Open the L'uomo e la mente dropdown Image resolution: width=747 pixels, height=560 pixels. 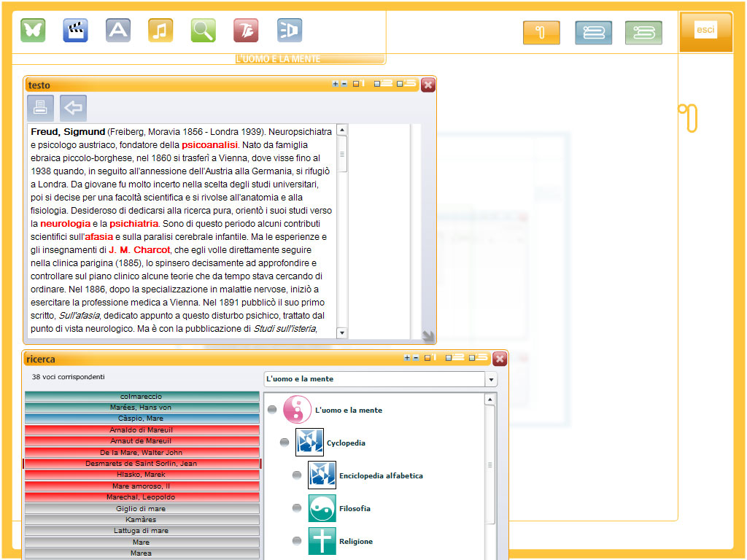click(x=491, y=379)
